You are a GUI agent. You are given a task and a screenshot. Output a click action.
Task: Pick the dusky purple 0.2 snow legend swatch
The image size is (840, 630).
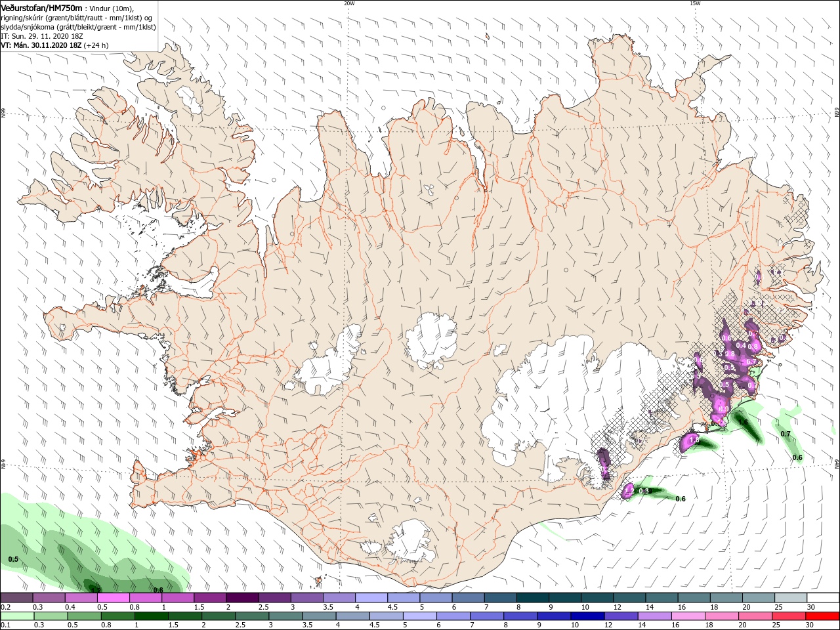tap(16, 598)
